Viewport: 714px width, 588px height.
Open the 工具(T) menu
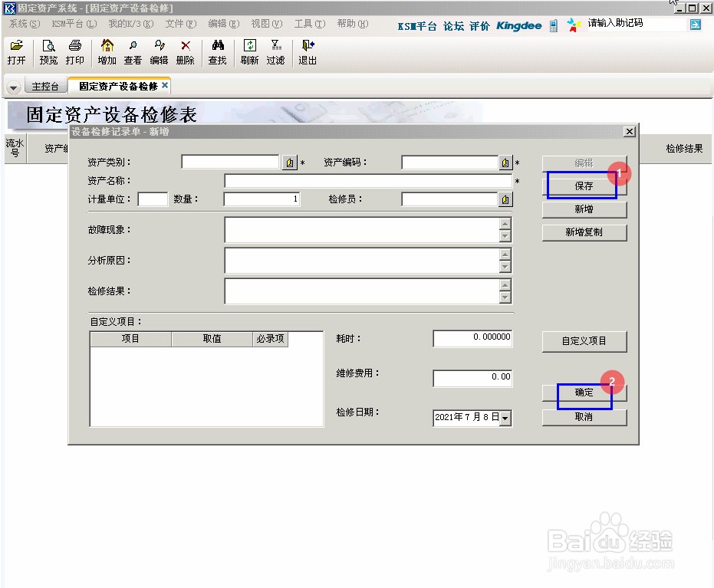click(310, 24)
